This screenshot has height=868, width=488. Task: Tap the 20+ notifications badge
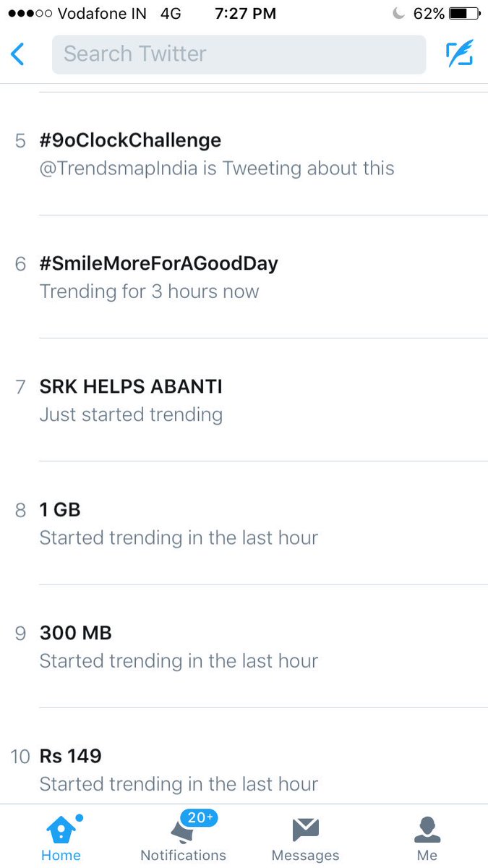(x=199, y=818)
